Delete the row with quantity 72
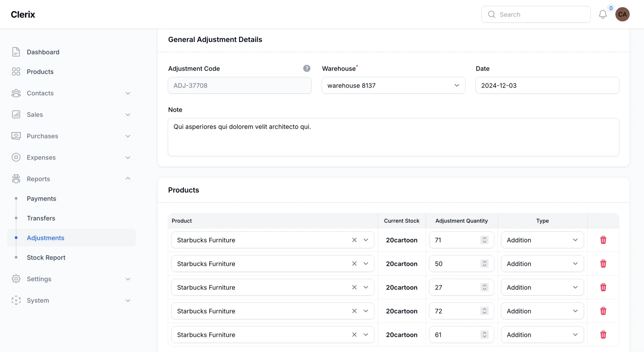 point(603,311)
